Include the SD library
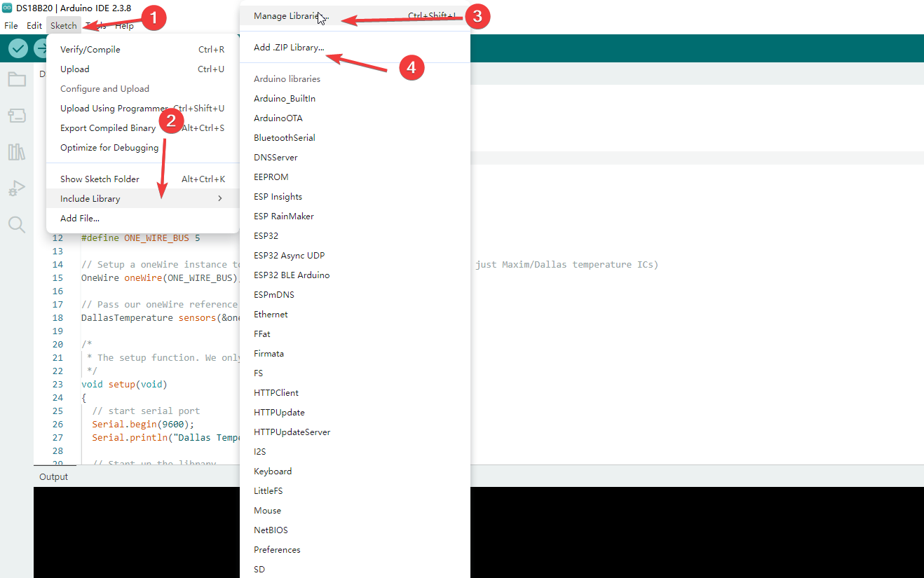The width and height of the screenshot is (924, 578). click(355, 570)
